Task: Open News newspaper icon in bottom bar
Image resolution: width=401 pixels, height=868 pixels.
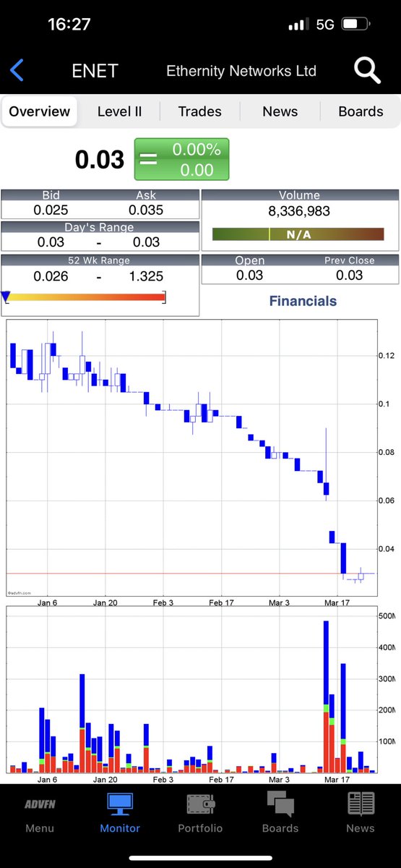Action: (x=361, y=804)
